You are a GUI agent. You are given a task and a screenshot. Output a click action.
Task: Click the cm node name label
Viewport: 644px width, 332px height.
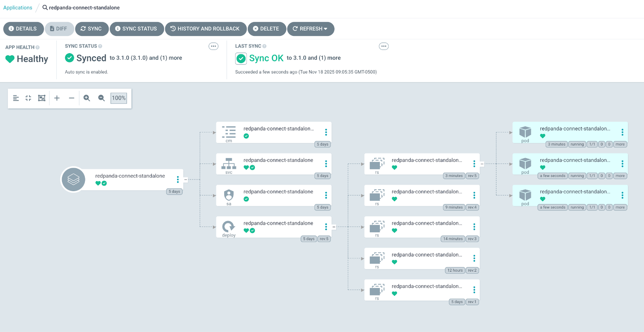point(279,129)
